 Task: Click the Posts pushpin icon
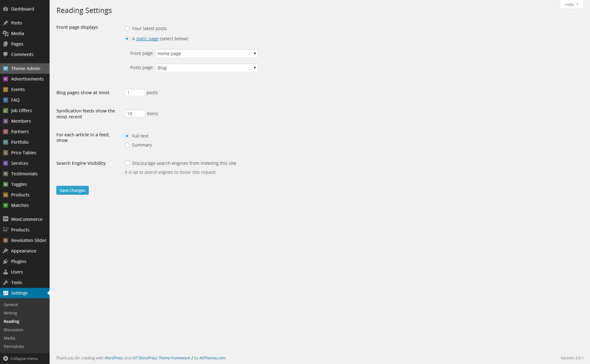tap(6, 23)
